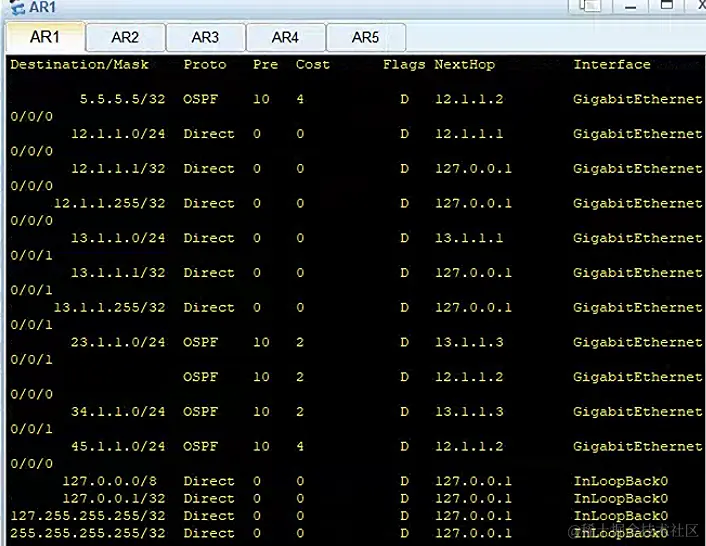Click next hop 13.1.1.1 in 13.1.1.0/24 row
The height and width of the screenshot is (546, 706).
point(469,238)
